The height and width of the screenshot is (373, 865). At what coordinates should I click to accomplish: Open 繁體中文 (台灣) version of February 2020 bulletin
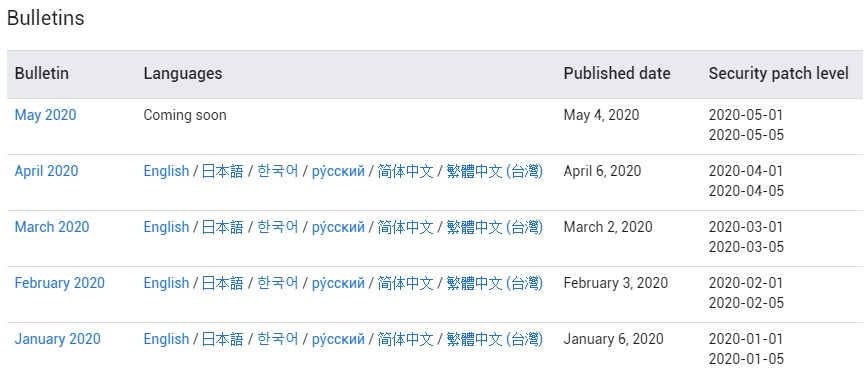pos(495,283)
